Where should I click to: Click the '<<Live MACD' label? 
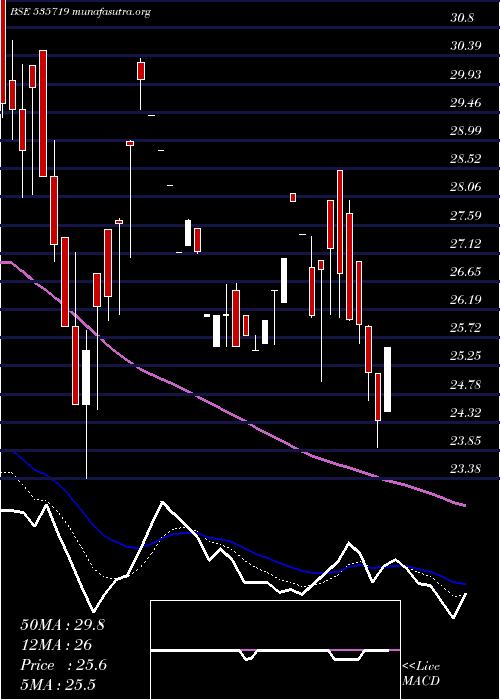click(x=422, y=674)
